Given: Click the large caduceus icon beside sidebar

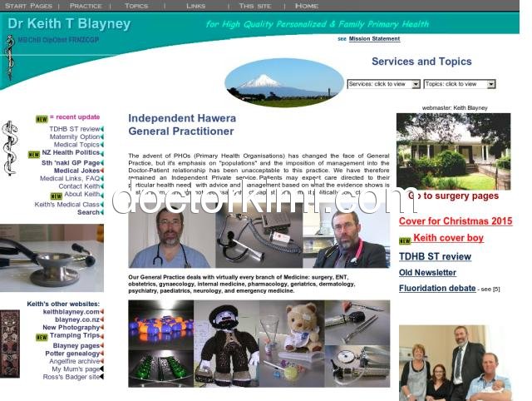Looking at the screenshot, I should [x=10, y=148].
